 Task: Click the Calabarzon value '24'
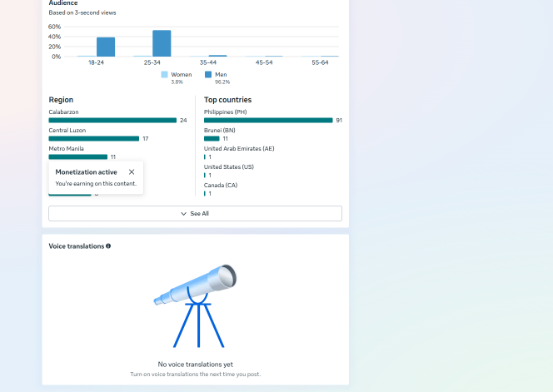point(183,120)
